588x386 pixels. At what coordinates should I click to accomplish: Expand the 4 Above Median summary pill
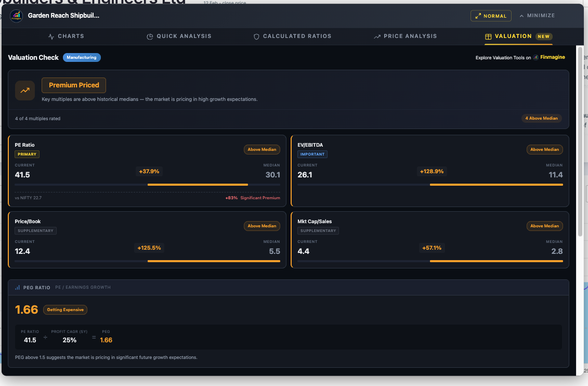541,118
